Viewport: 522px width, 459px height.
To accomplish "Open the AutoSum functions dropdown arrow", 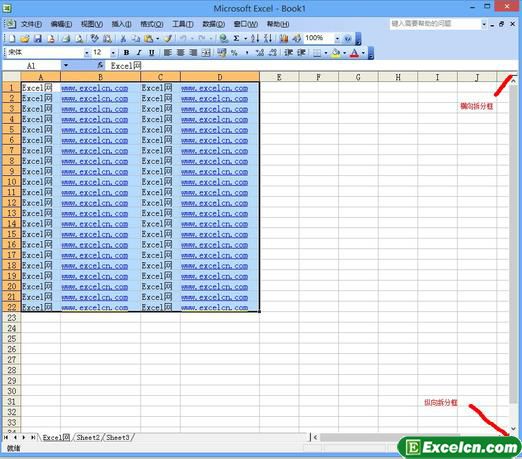I will (x=245, y=39).
